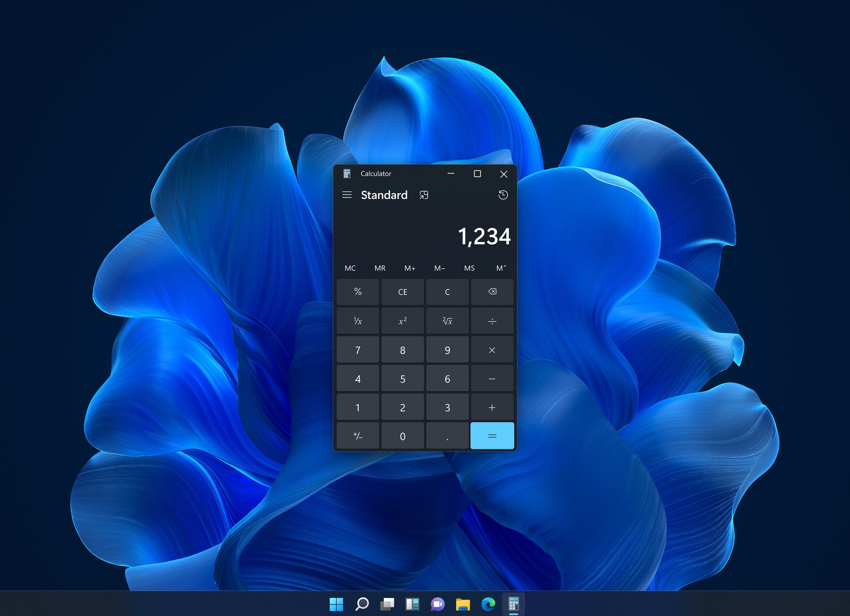Tap the number 3 key
The image size is (850, 616).
pyautogui.click(x=448, y=407)
